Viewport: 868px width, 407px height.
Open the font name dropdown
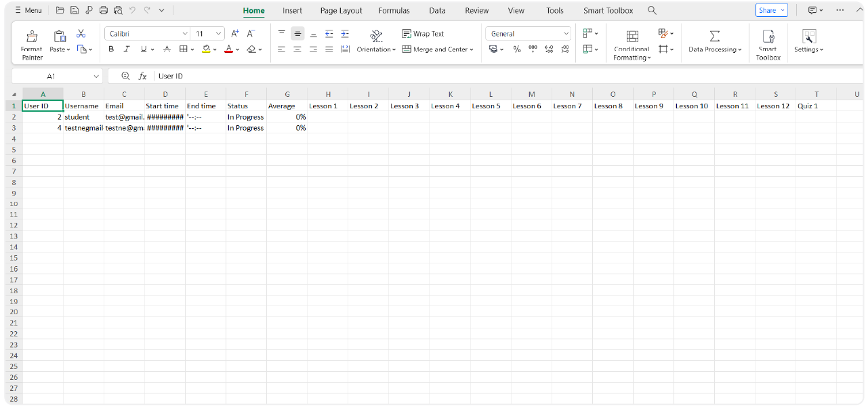[x=185, y=33]
